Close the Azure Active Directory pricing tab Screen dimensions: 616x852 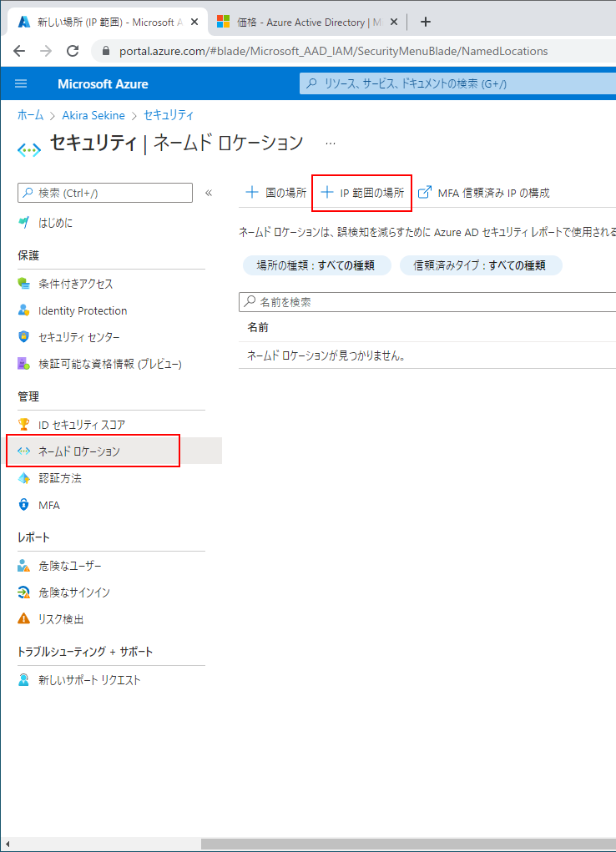point(394,22)
